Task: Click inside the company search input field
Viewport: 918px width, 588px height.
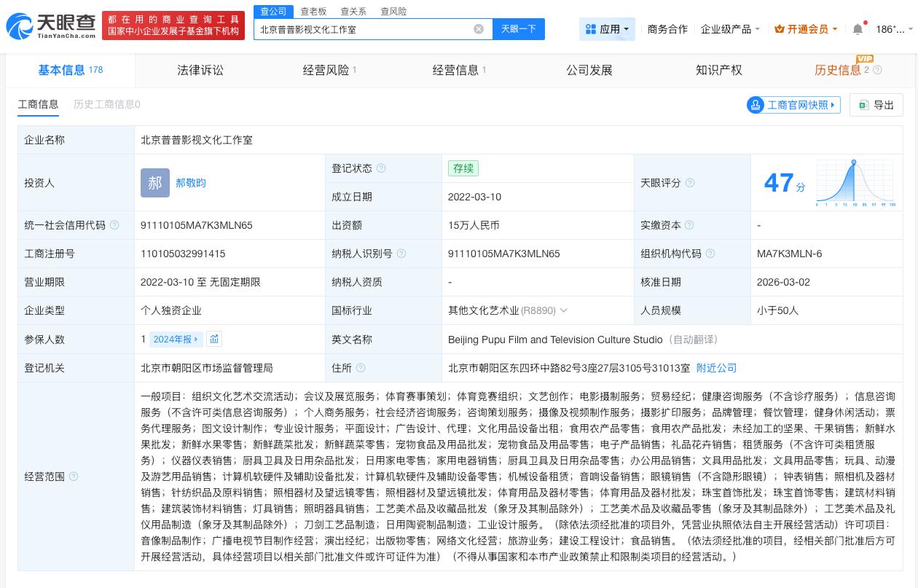Action: 364,29
